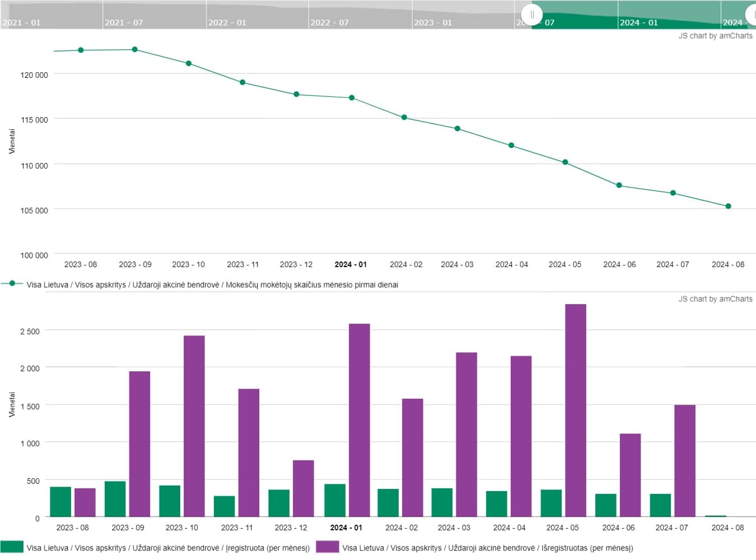Click green bar for 2023 - 09
The image size is (756, 560).
click(x=115, y=499)
